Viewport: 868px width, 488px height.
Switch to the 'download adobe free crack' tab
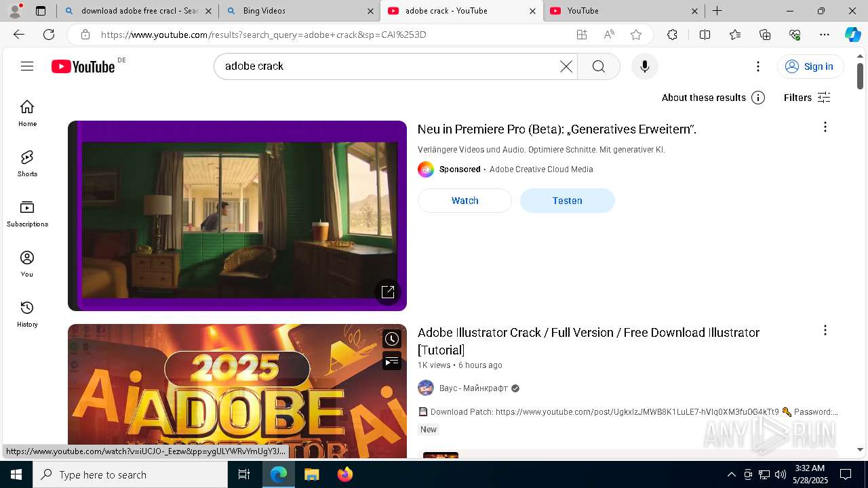click(138, 11)
